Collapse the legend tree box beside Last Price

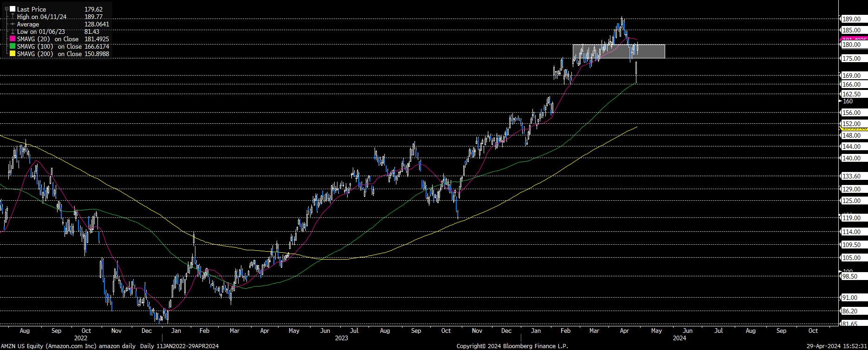point(7,9)
